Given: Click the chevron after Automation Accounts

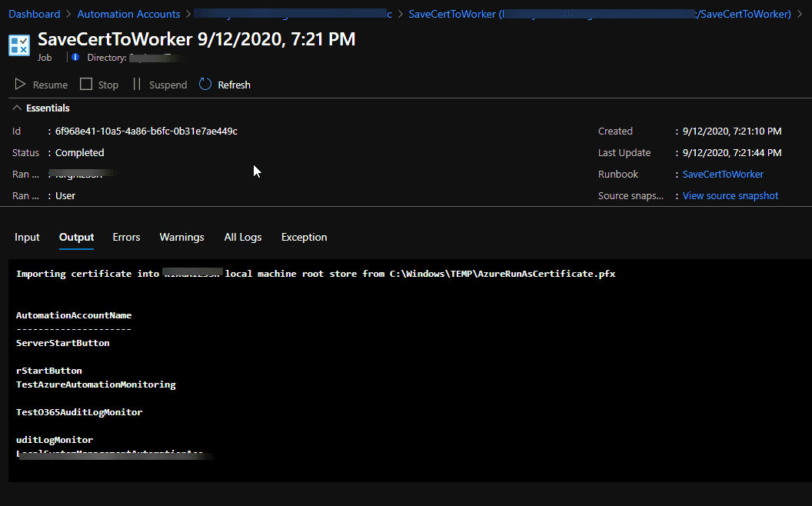Looking at the screenshot, I should (x=188, y=14).
